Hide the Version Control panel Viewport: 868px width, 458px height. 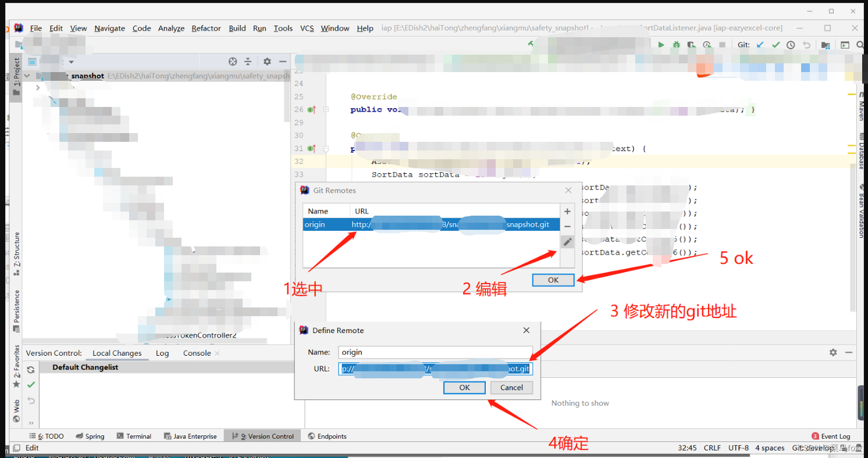pyautogui.click(x=849, y=352)
